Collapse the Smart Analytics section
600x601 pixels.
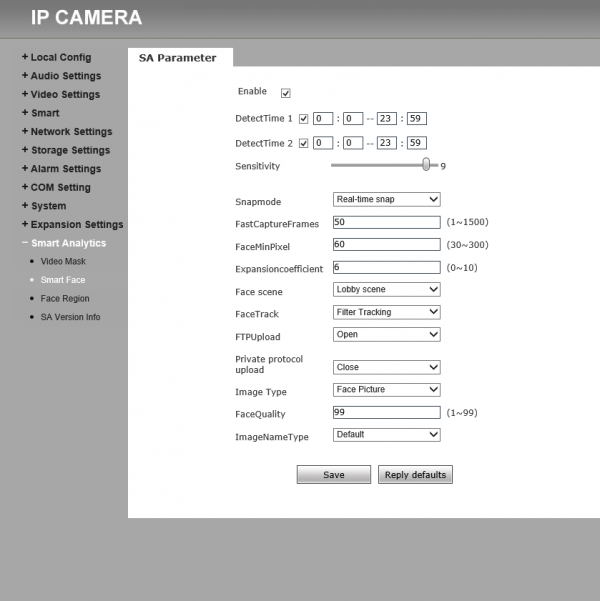(67, 243)
